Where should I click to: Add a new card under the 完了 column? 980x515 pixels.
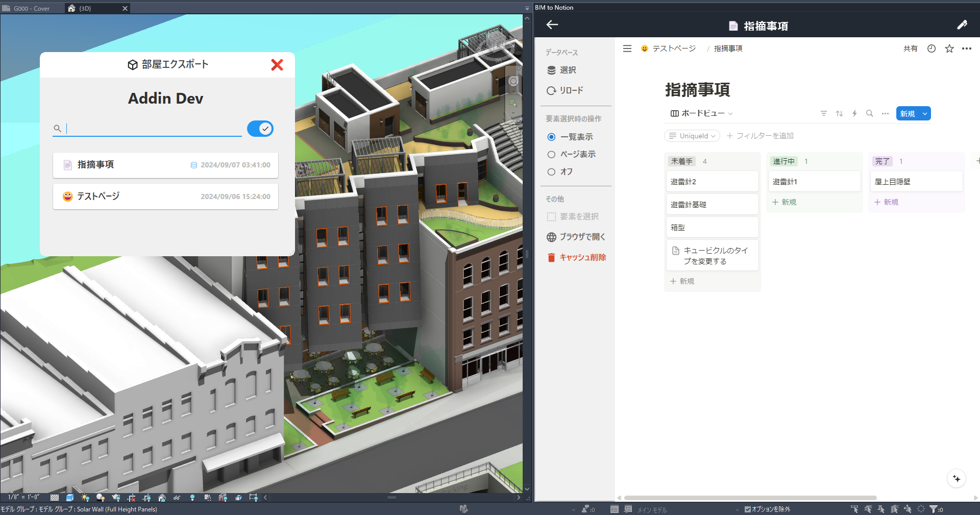tap(887, 202)
